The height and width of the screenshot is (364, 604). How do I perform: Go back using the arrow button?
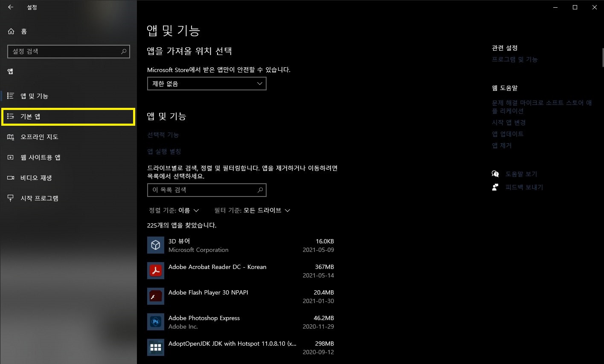point(10,7)
